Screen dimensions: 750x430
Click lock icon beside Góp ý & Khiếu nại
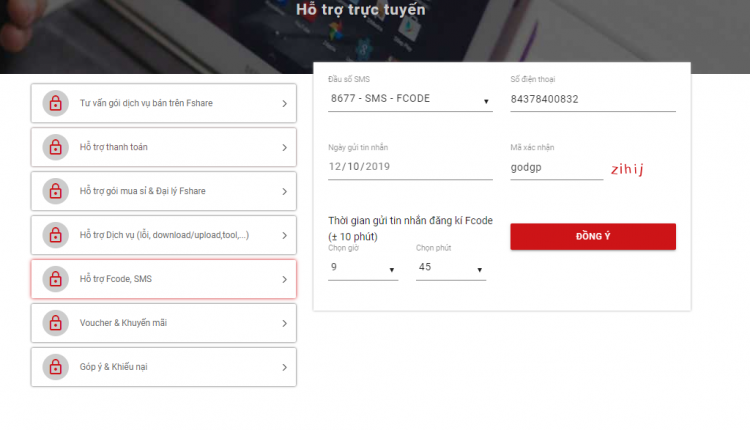coord(55,367)
